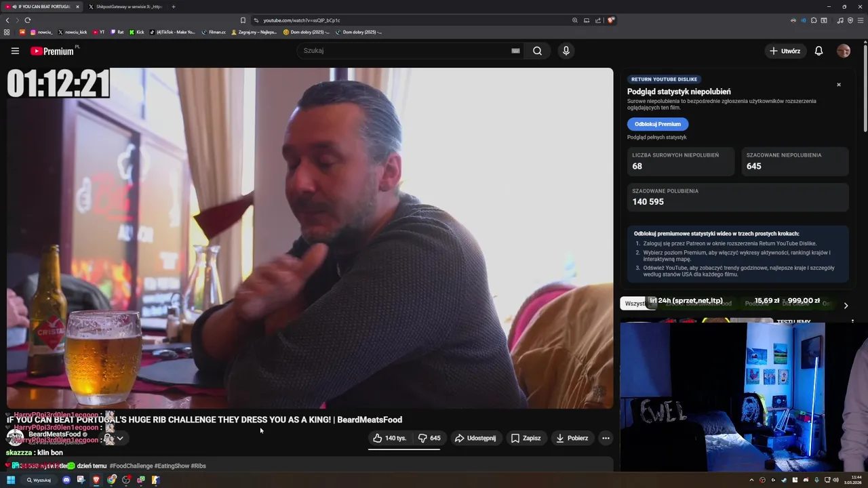The width and height of the screenshot is (868, 488).
Task: Click the #Ribs hashtag
Action: [x=198, y=466]
